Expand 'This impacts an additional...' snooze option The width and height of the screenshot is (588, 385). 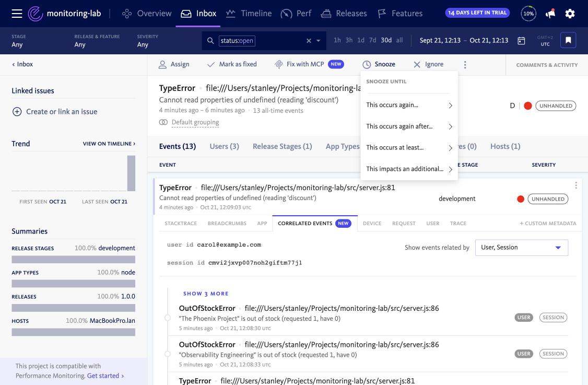coord(409,169)
